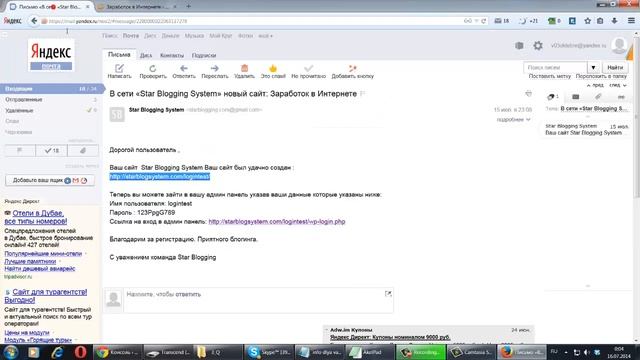Click the user avatar in header
This screenshot has height=360, width=640.
click(x=619, y=46)
